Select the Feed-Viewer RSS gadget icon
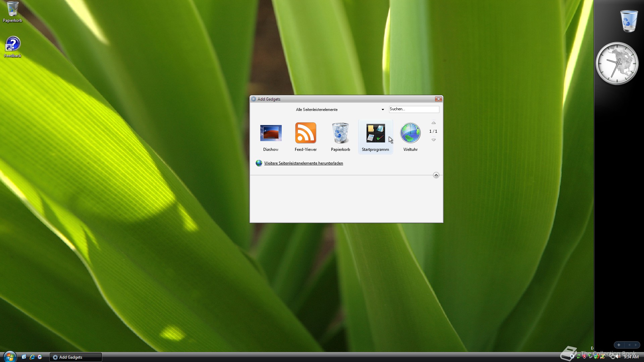The height and width of the screenshot is (362, 644). 306,133
